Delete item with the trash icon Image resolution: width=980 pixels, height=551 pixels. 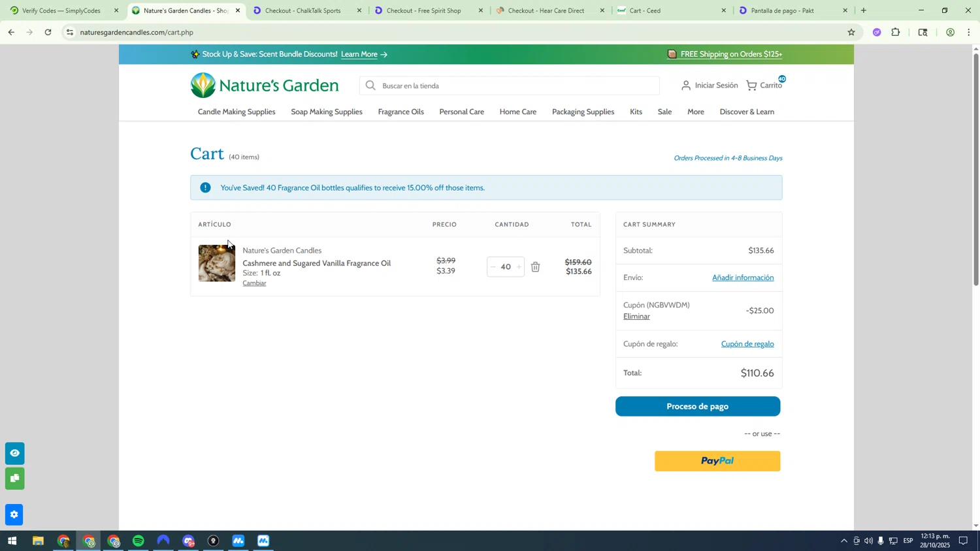(535, 267)
